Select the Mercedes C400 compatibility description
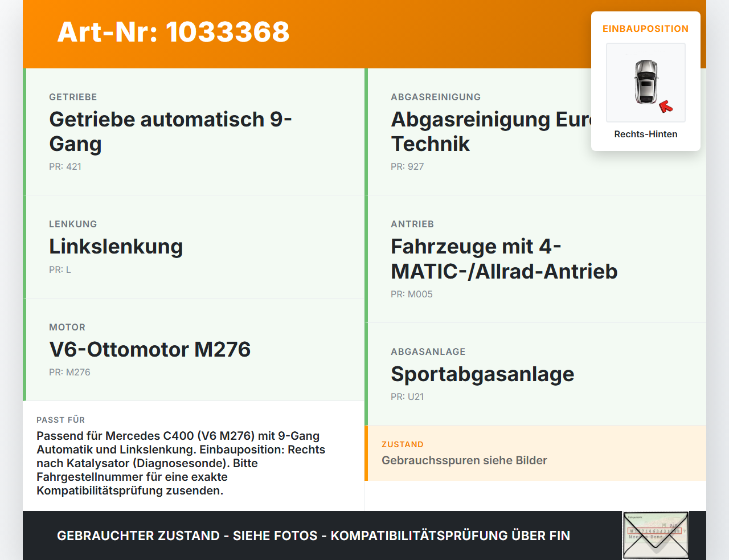The width and height of the screenshot is (729, 560). tap(181, 463)
